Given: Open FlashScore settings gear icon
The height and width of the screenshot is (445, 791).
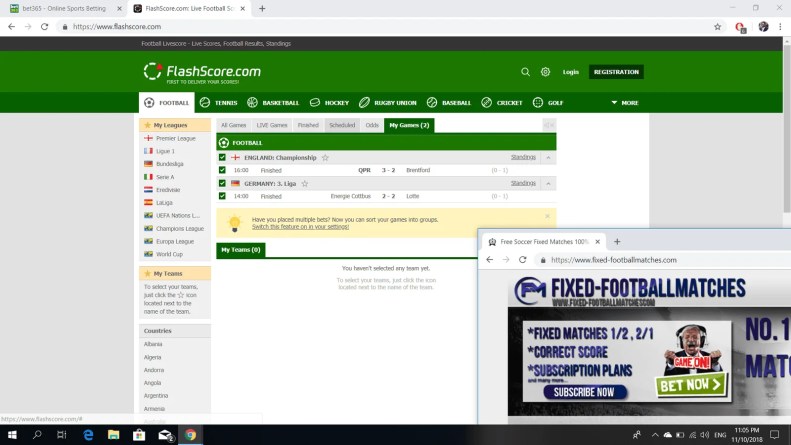Looking at the screenshot, I should tap(545, 72).
